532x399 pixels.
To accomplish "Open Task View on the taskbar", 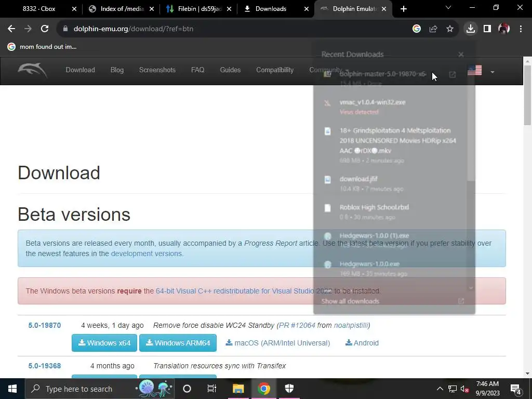I will tap(212, 389).
